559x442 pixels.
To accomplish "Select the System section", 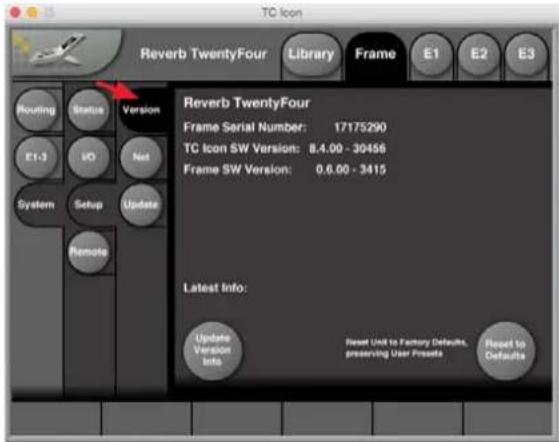I will (x=36, y=205).
